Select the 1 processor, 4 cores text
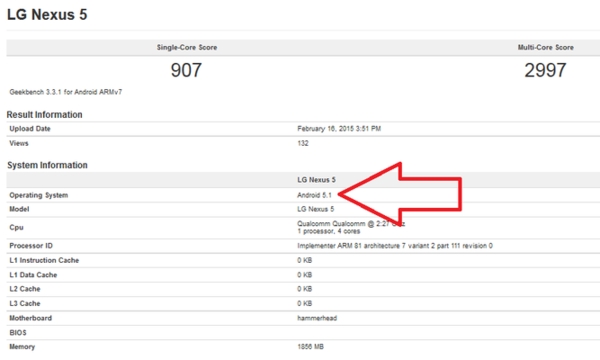Image resolution: width=600 pixels, height=360 pixels. [x=328, y=231]
